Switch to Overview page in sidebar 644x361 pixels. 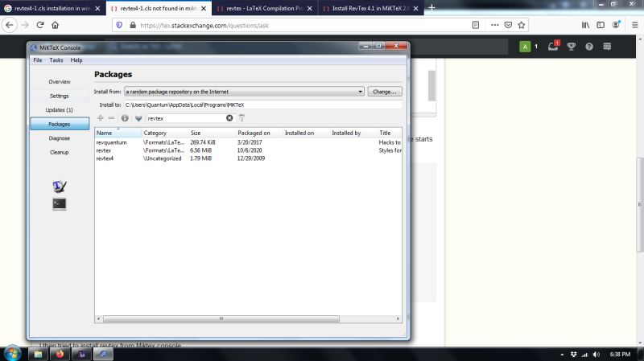60,82
